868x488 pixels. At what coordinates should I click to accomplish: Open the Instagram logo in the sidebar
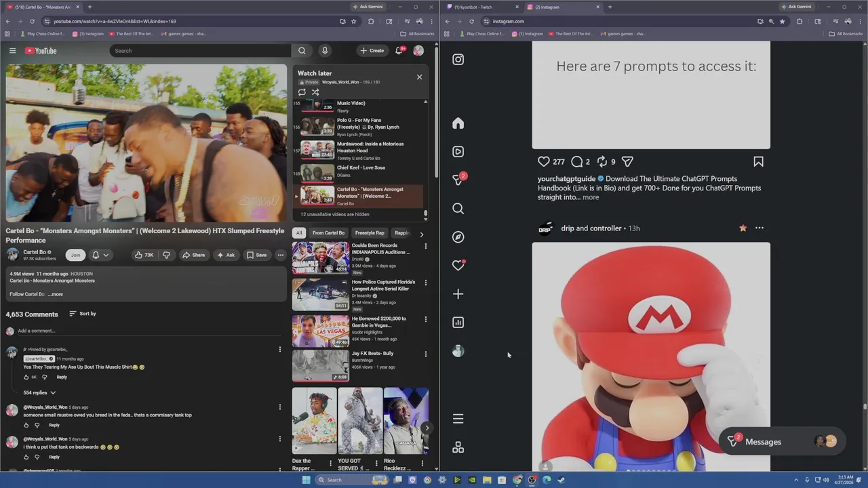[458, 60]
